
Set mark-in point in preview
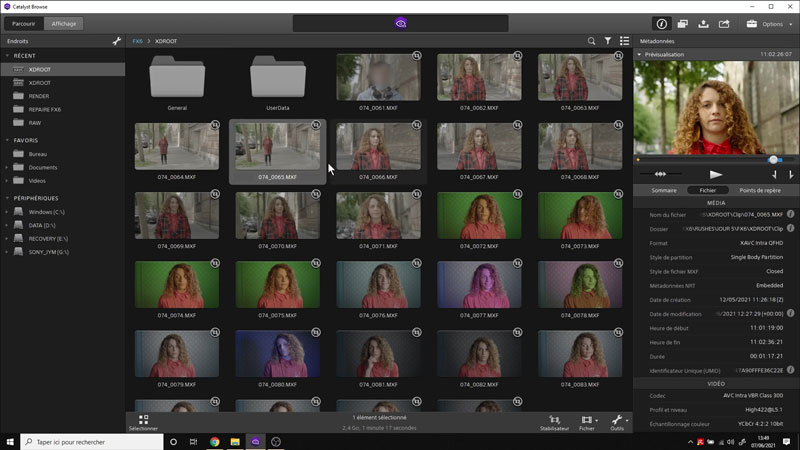(774, 175)
